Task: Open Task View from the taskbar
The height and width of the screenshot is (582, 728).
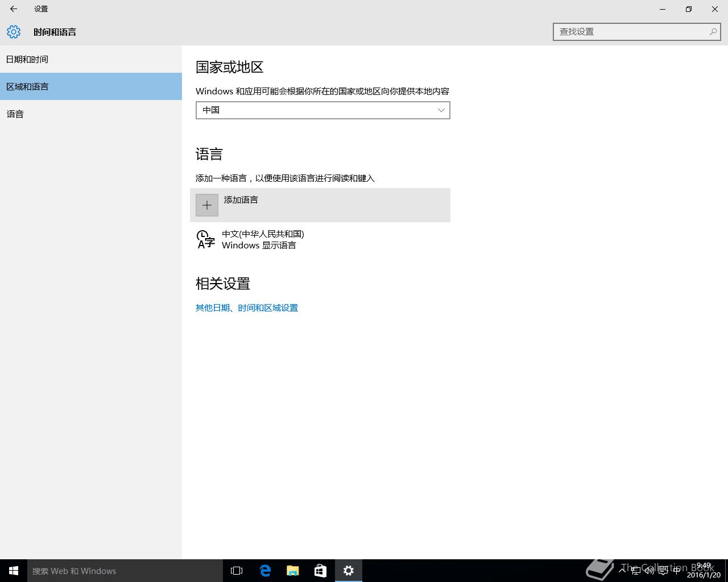Action: coord(237,571)
